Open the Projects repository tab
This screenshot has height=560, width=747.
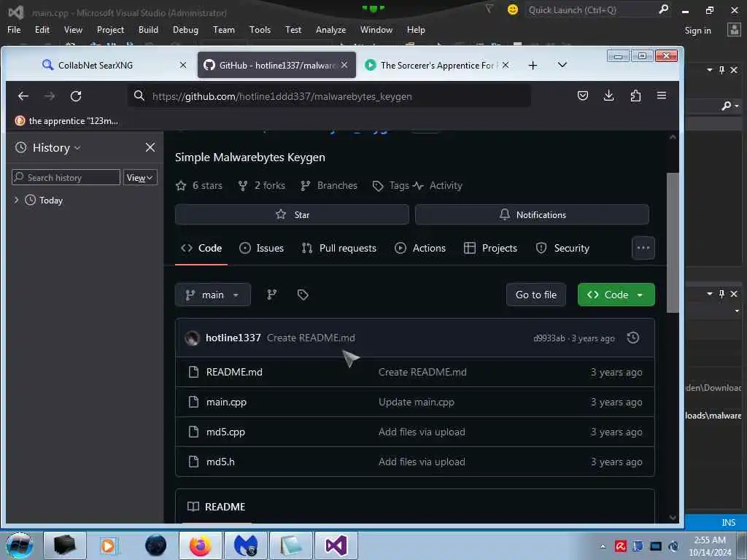point(490,248)
